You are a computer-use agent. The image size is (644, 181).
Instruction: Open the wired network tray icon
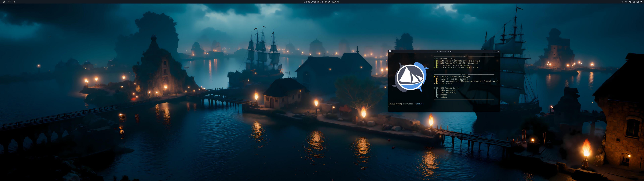coord(638,2)
